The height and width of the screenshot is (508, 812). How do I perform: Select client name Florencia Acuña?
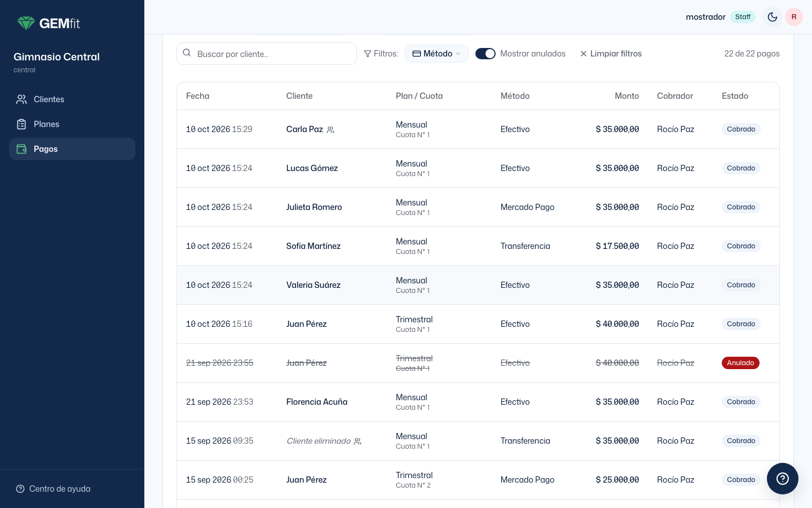point(317,402)
